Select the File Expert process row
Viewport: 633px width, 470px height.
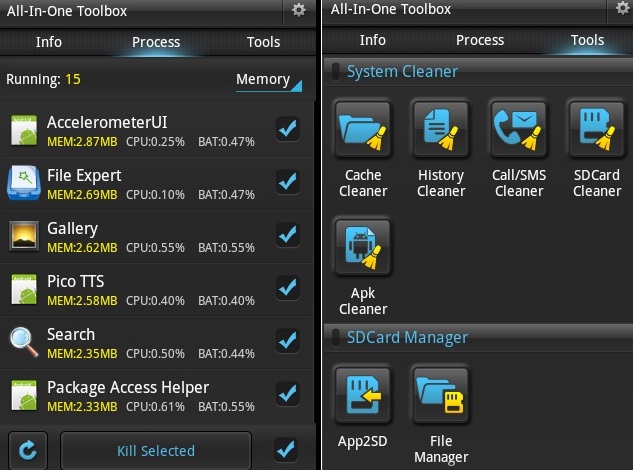point(157,184)
